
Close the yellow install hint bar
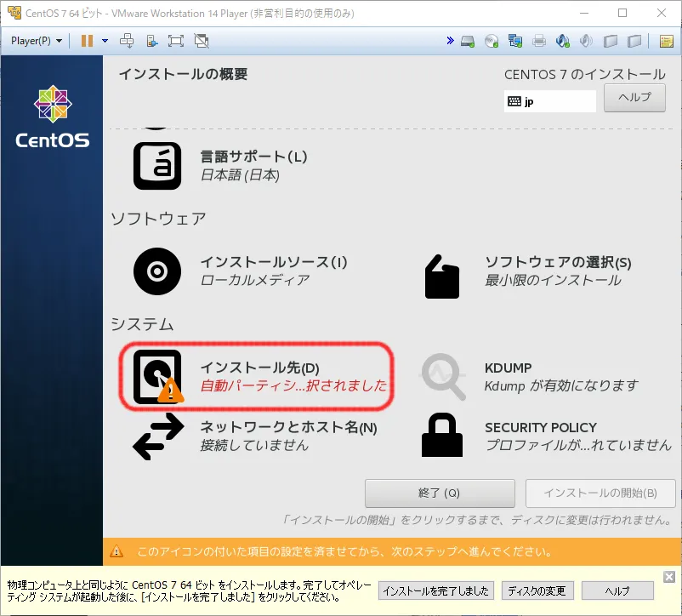coord(669,577)
